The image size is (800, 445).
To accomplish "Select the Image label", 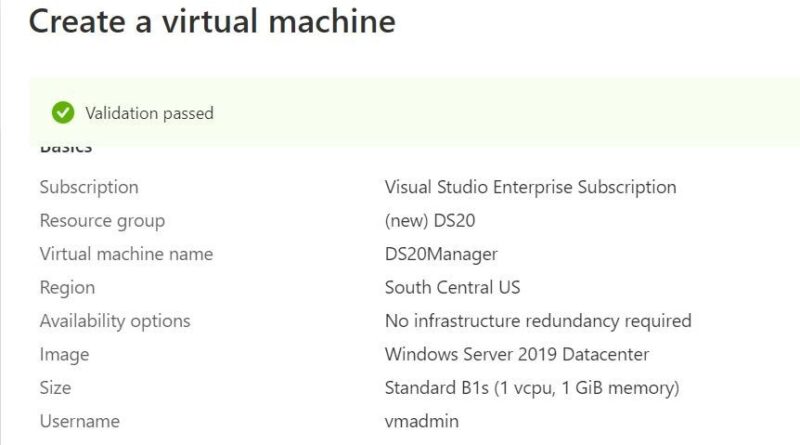I will click(x=64, y=355).
